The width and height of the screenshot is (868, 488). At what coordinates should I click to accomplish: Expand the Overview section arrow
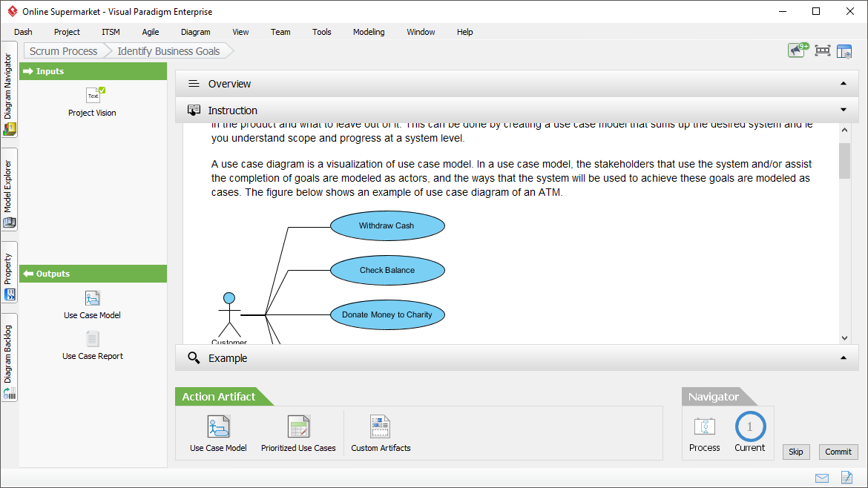843,84
